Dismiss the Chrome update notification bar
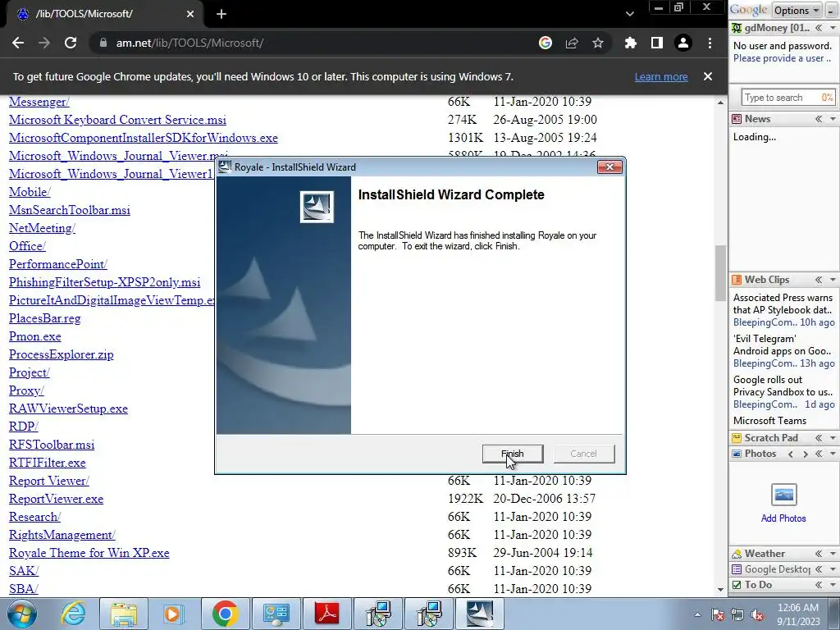The width and height of the screenshot is (840, 630). coord(708,76)
